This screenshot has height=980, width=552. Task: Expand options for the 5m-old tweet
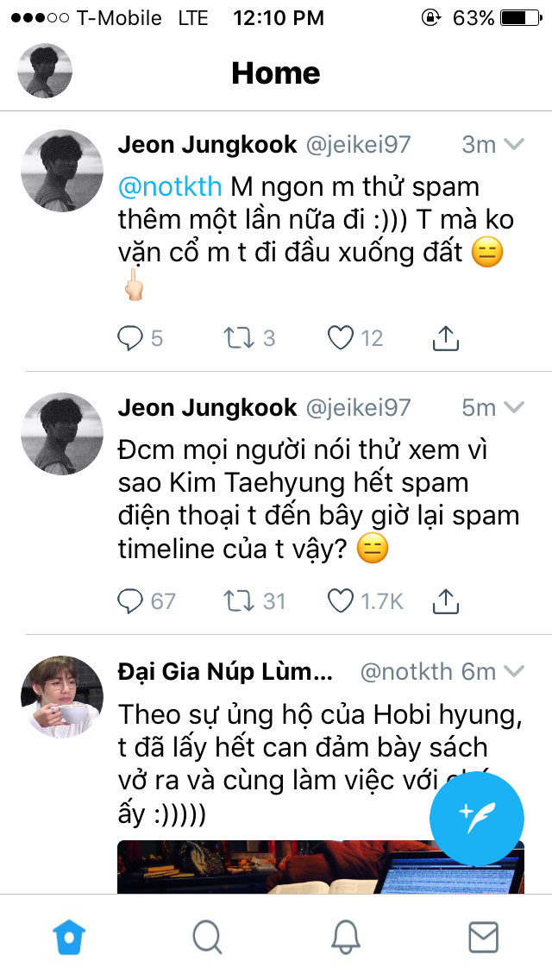click(514, 407)
